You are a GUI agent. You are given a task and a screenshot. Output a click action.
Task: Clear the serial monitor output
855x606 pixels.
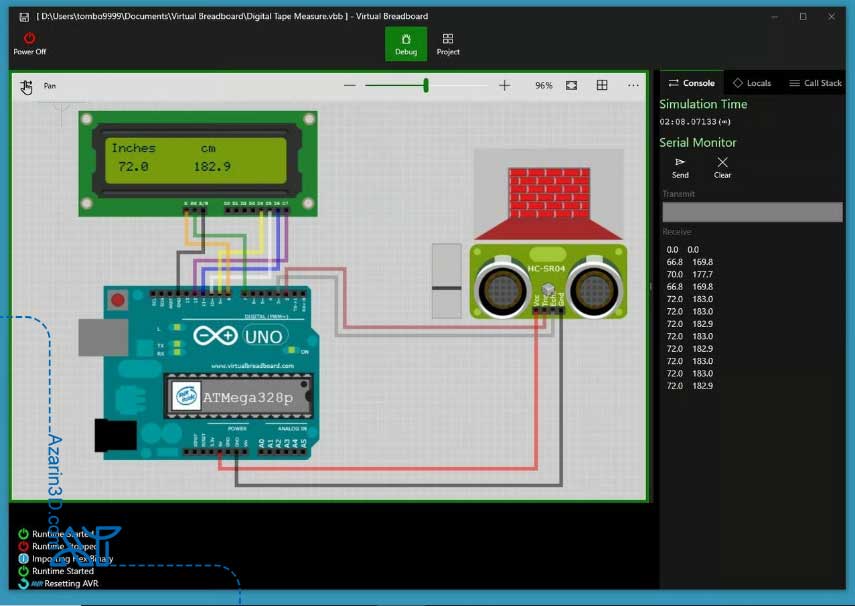[722, 166]
